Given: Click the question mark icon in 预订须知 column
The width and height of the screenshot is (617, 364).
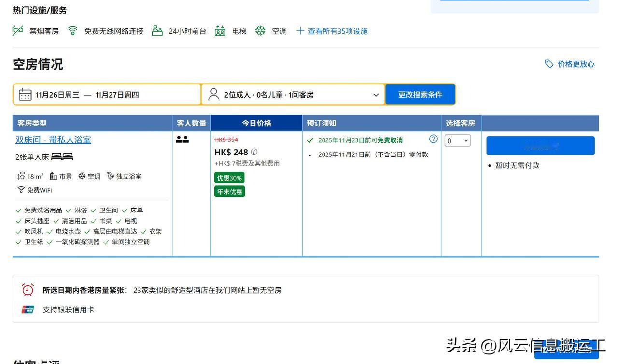Looking at the screenshot, I should [x=434, y=139].
